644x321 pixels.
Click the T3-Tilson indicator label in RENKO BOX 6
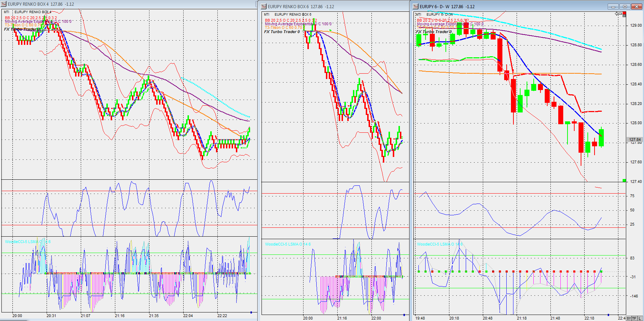pos(285,28)
